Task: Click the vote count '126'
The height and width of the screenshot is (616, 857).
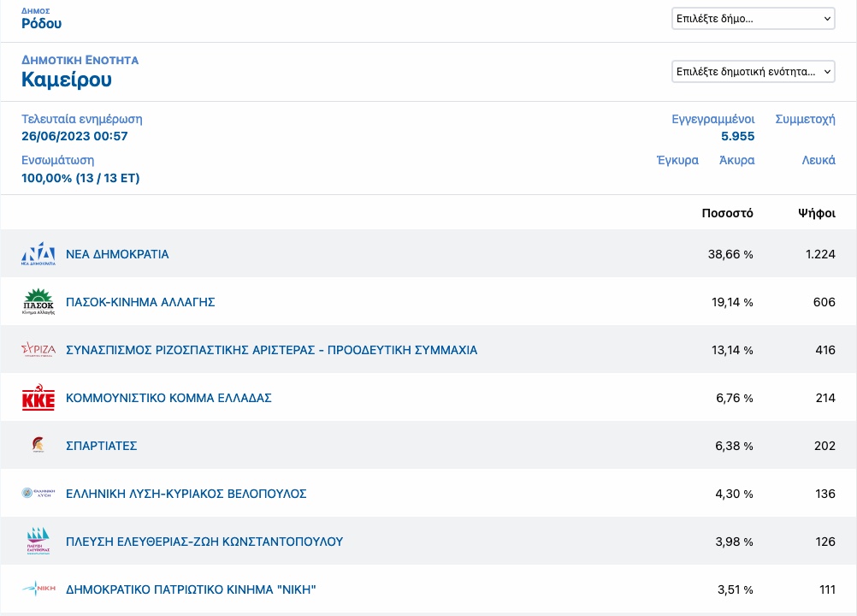Action: click(x=825, y=542)
